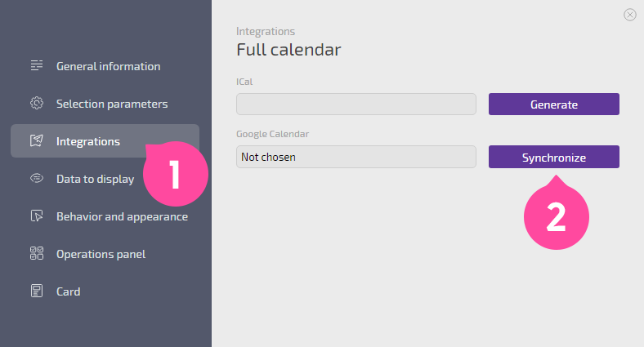Image resolution: width=644 pixels, height=347 pixels.
Task: Click the Data to display eye icon
Action: [x=37, y=179]
